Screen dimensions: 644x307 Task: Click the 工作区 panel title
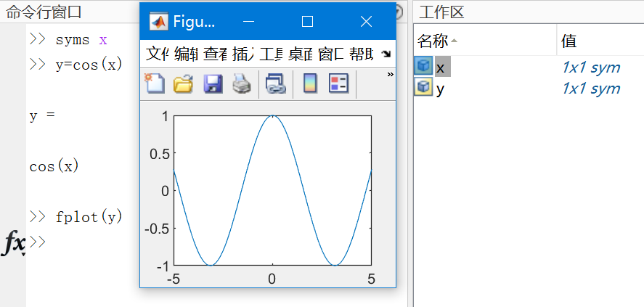[x=441, y=12]
